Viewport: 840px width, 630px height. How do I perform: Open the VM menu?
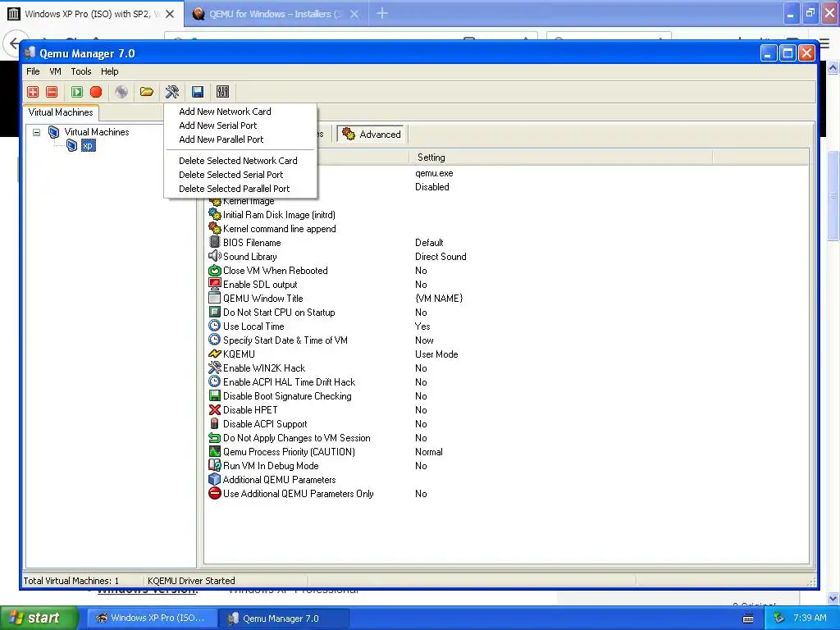tap(55, 71)
